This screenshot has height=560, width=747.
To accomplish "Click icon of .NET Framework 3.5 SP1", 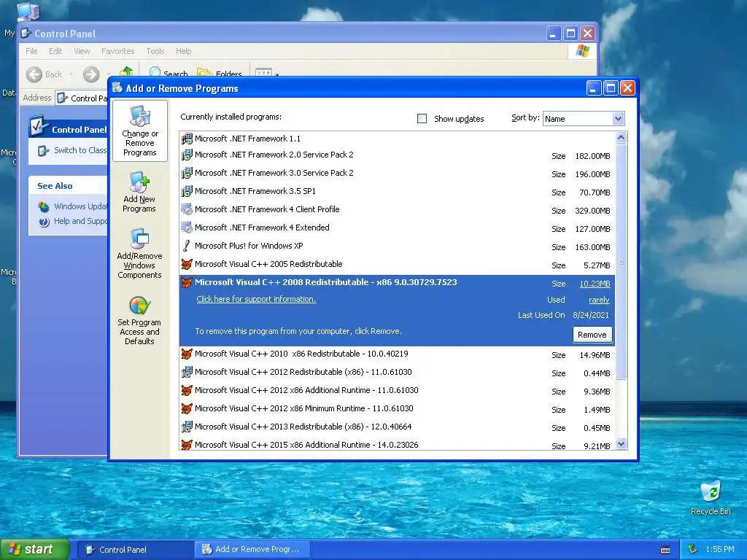I will pos(187,192).
